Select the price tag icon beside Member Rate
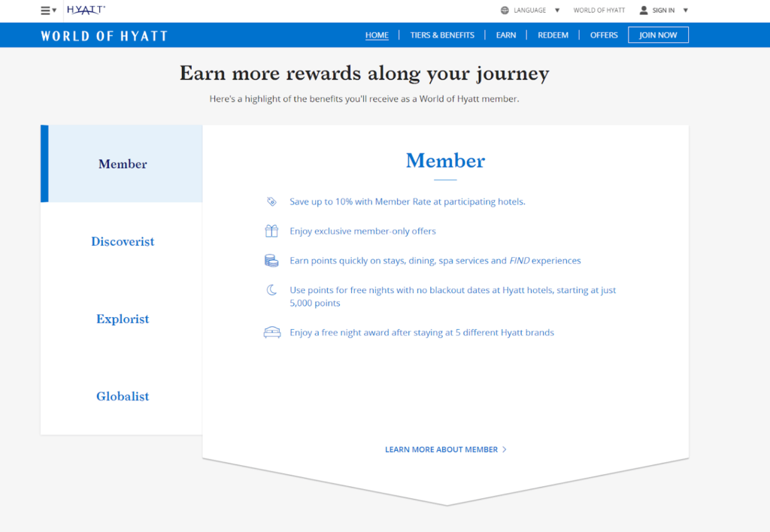This screenshot has width=770, height=532. (272, 201)
